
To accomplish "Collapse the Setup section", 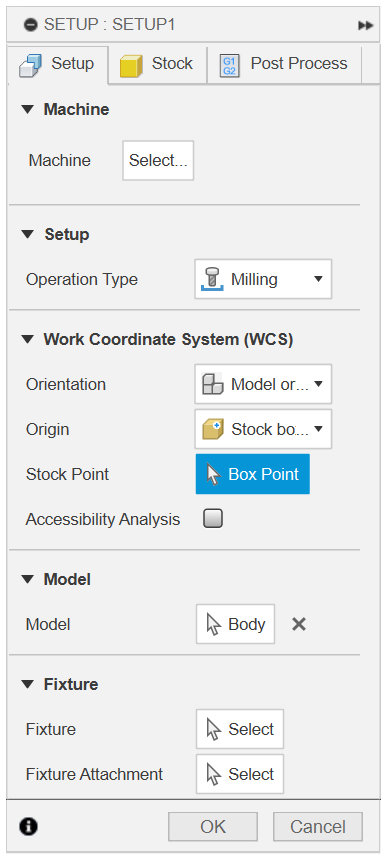I will [x=27, y=235].
